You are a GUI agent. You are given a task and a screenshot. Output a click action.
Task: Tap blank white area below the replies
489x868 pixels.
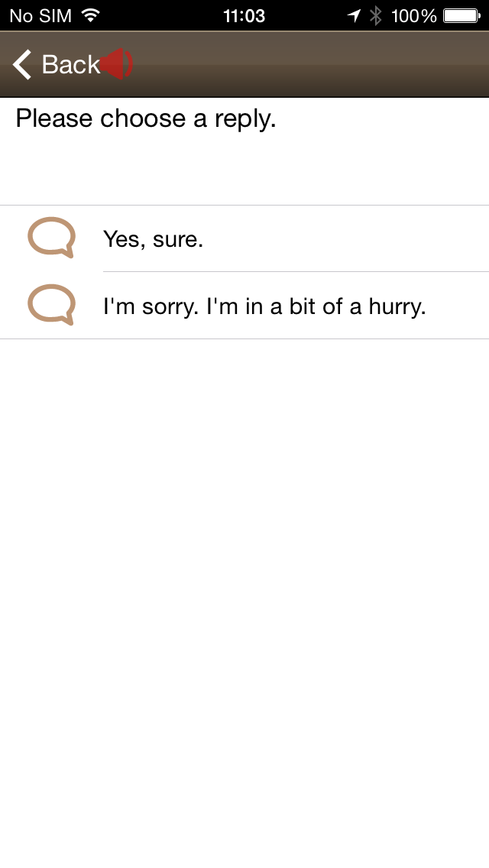click(244, 604)
